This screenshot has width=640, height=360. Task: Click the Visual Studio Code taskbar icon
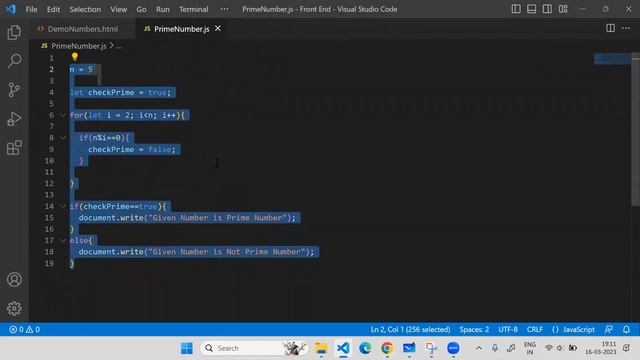click(x=343, y=348)
